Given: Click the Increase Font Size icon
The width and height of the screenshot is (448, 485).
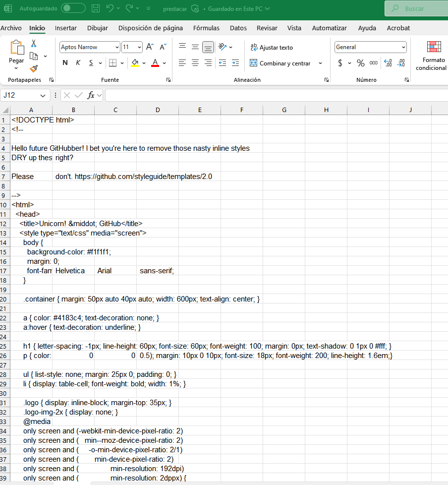Looking at the screenshot, I should click(150, 47).
